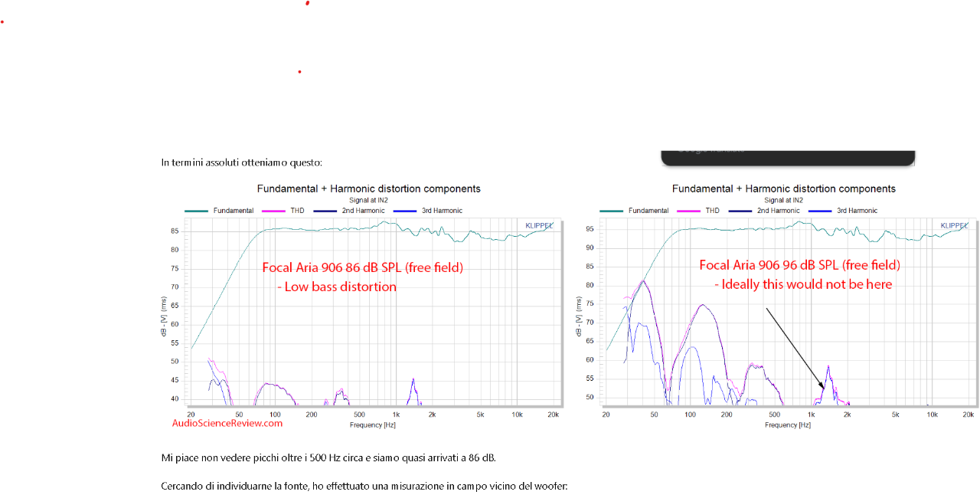Click the "Frequency [Hz]" axis label on the left chart
Viewport: 980px width, 495px height.
pos(373,425)
